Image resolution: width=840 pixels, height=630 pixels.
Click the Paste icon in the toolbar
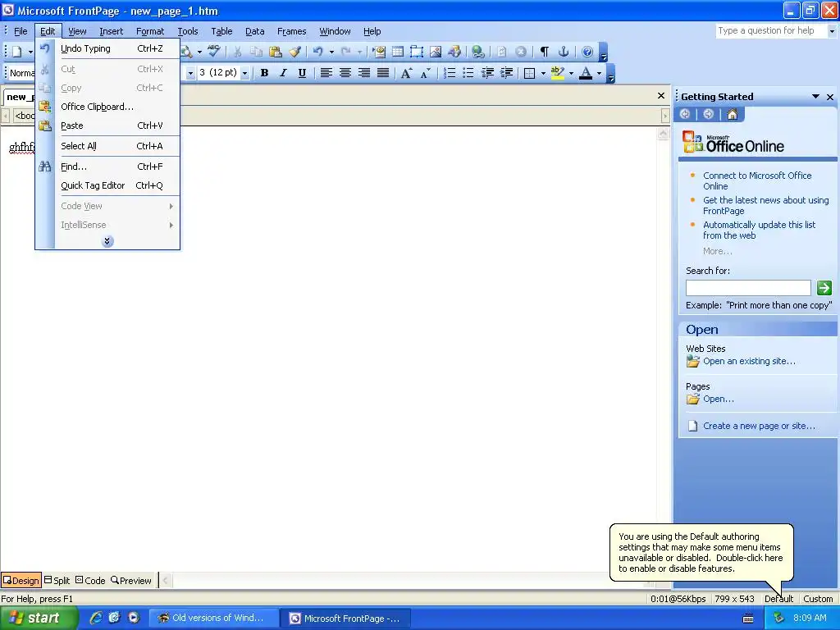coord(276,52)
